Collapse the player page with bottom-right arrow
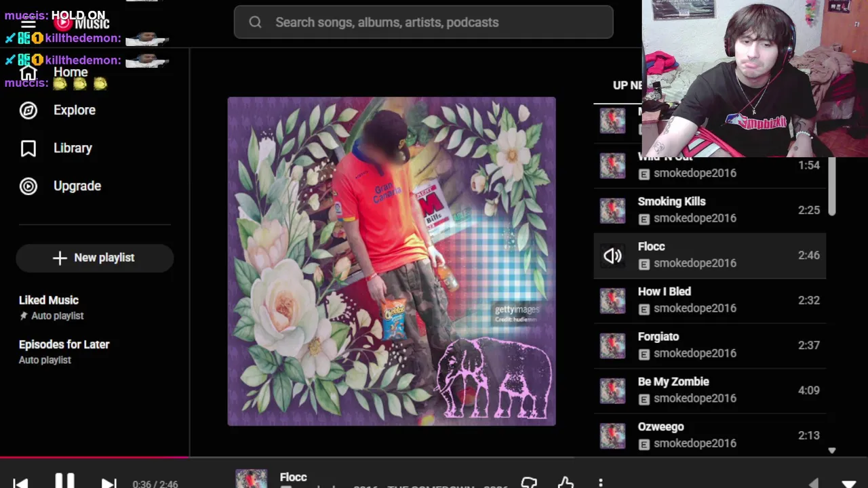Screen dimensions: 868x488 (x=849, y=484)
